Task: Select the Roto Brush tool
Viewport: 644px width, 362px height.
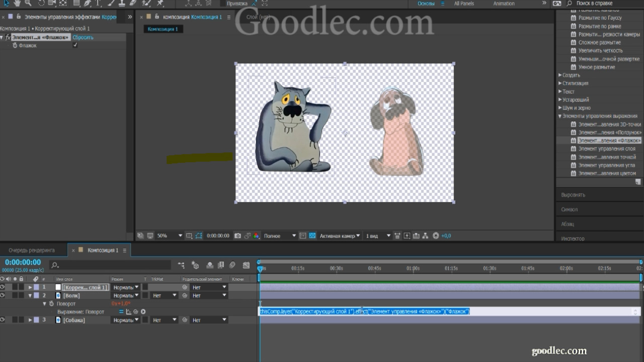Action: click(146, 4)
